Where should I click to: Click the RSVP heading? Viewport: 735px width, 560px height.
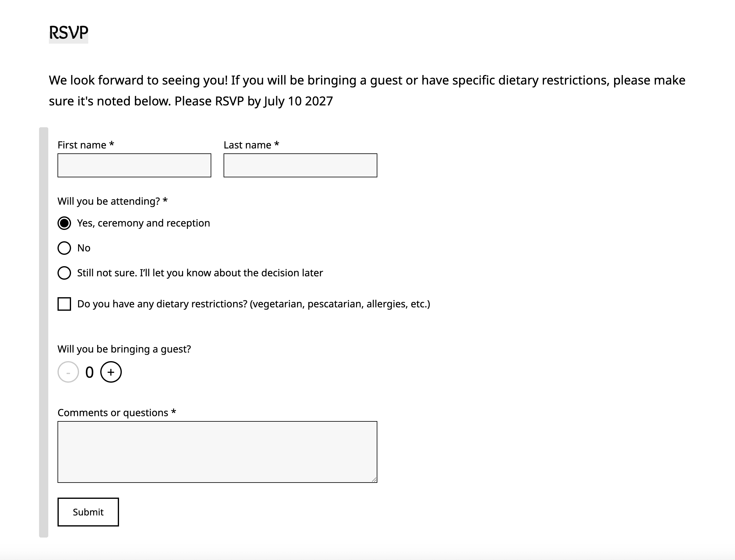click(68, 33)
